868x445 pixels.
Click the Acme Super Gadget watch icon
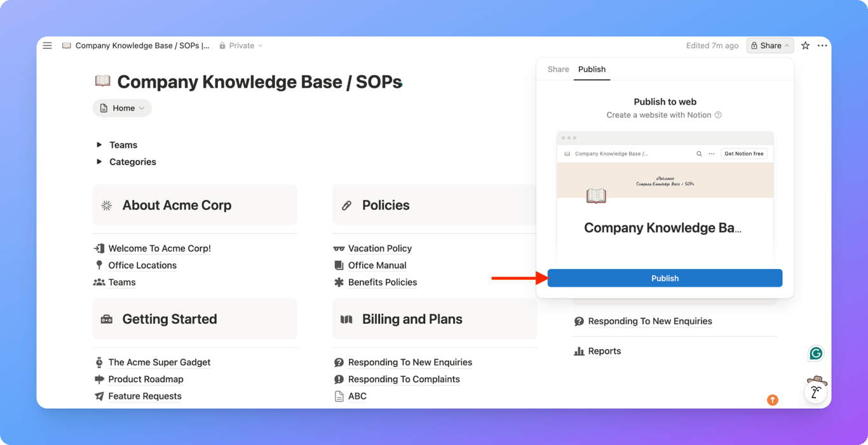tap(99, 362)
